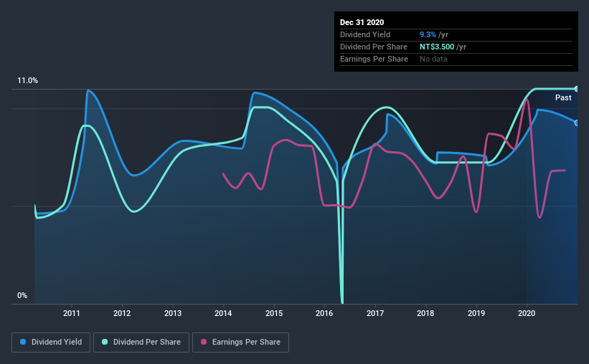Select the 2013 x-axis label
The width and height of the screenshot is (589, 364).
pos(173,313)
